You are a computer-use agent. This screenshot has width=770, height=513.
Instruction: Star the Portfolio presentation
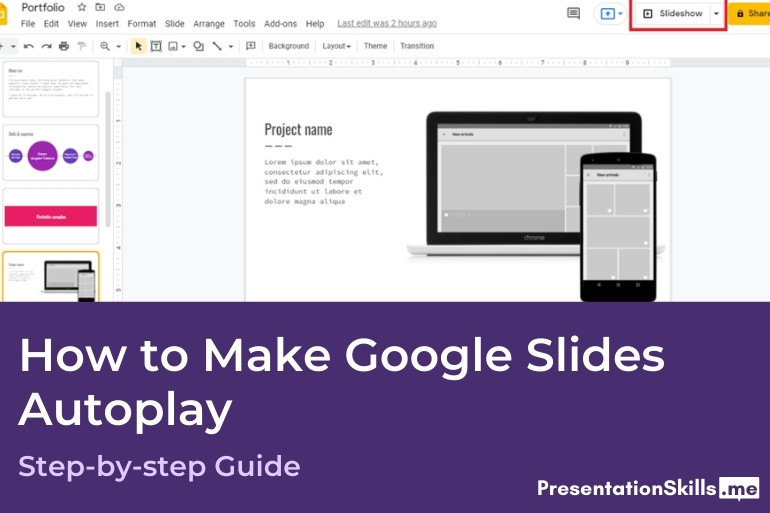click(x=82, y=7)
